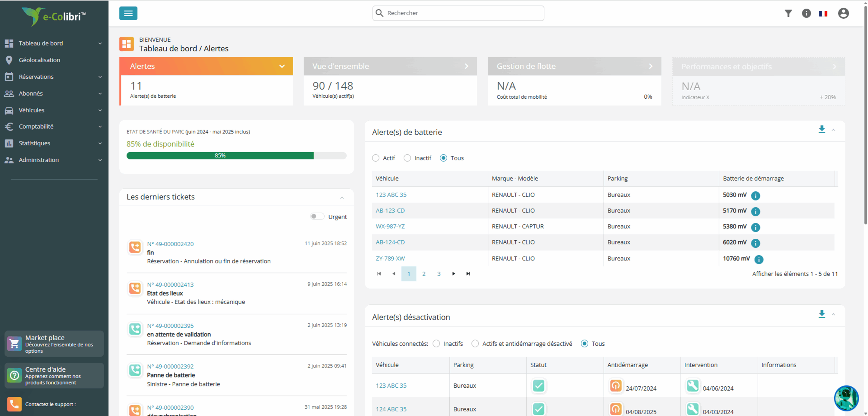
Task: Click Intervention wrench icon dated 04/06/2024
Action: tap(693, 385)
